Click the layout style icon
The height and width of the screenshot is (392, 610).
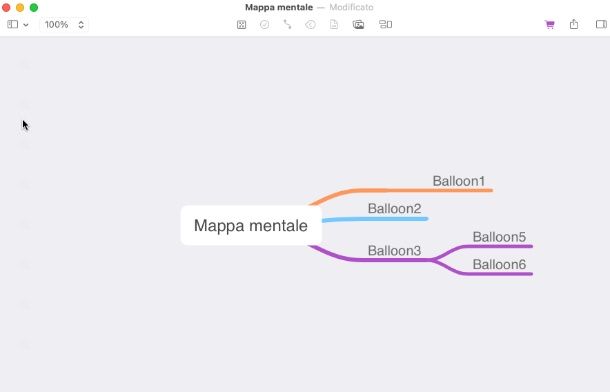[386, 24]
